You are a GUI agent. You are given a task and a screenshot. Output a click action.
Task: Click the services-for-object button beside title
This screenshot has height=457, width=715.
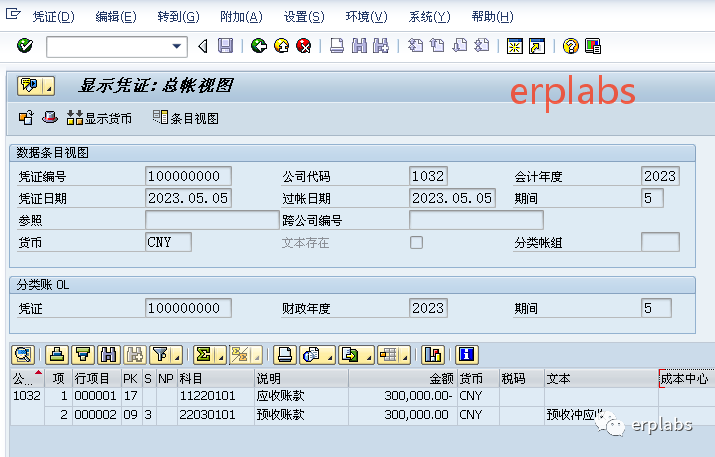coord(30,86)
